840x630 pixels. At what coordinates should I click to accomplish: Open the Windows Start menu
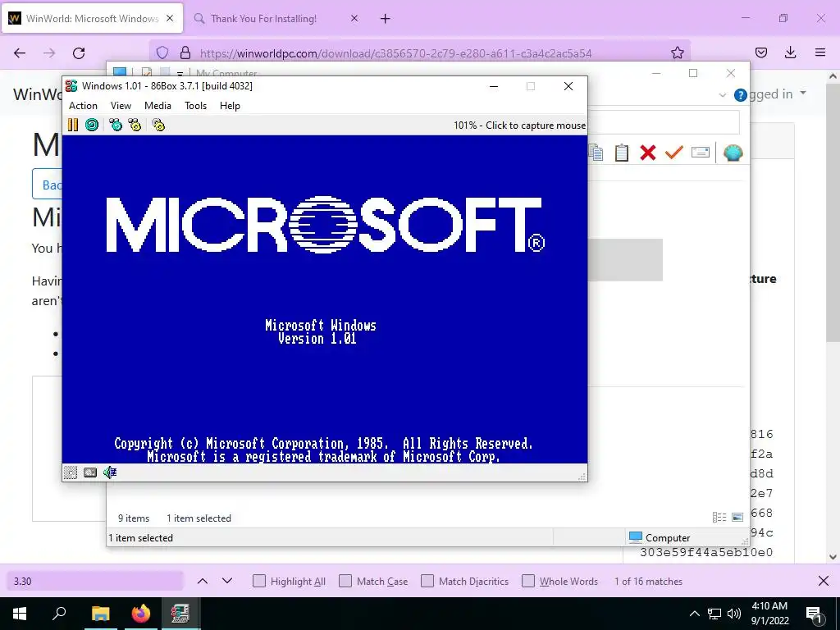[x=20, y=614]
